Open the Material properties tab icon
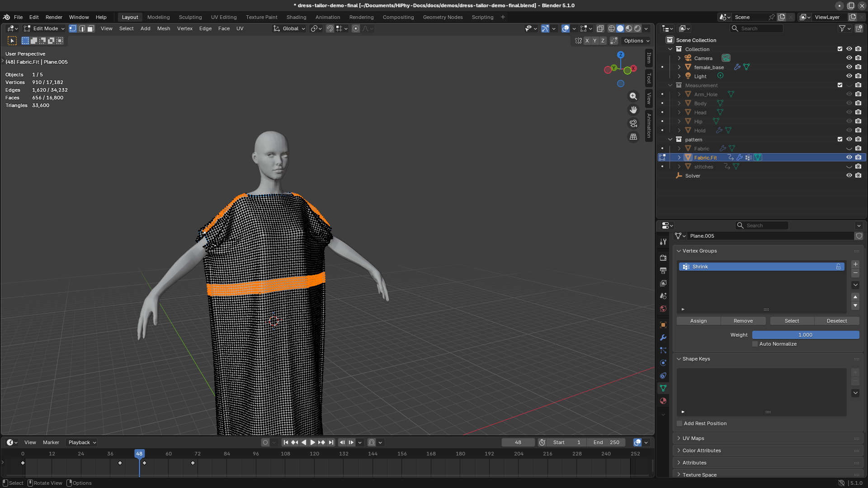Screen dimensions: 868x488 click(663, 401)
